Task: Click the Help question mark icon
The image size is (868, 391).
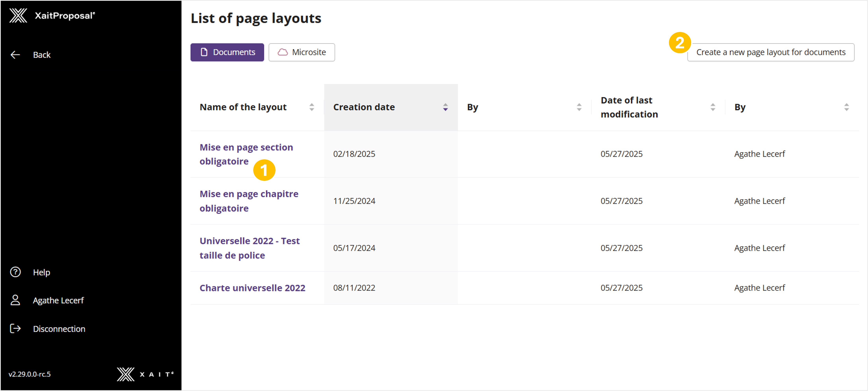Action: [15, 272]
